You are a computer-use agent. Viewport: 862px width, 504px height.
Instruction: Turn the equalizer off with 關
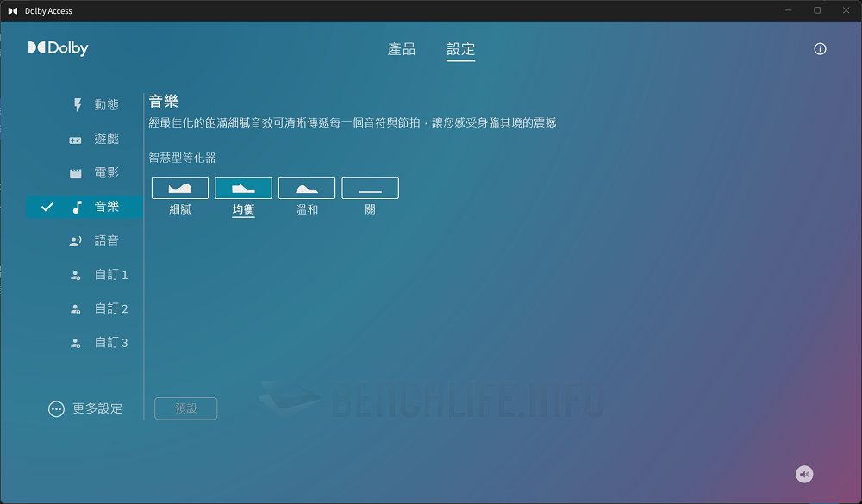pyautogui.click(x=370, y=188)
